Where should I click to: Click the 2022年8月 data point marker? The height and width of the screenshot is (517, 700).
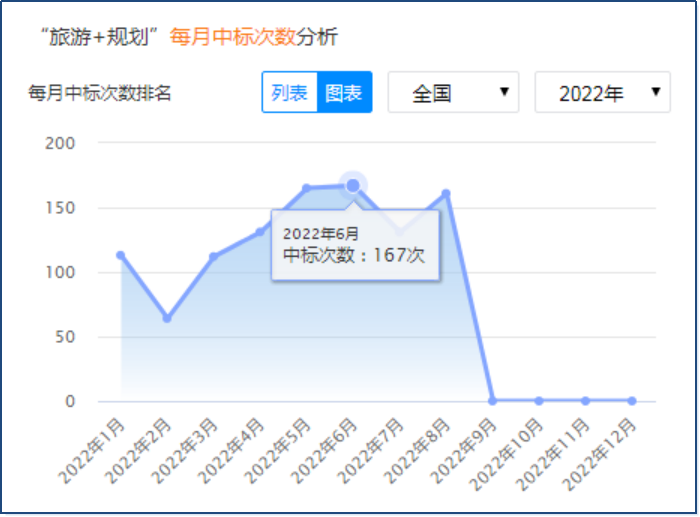coord(446,194)
